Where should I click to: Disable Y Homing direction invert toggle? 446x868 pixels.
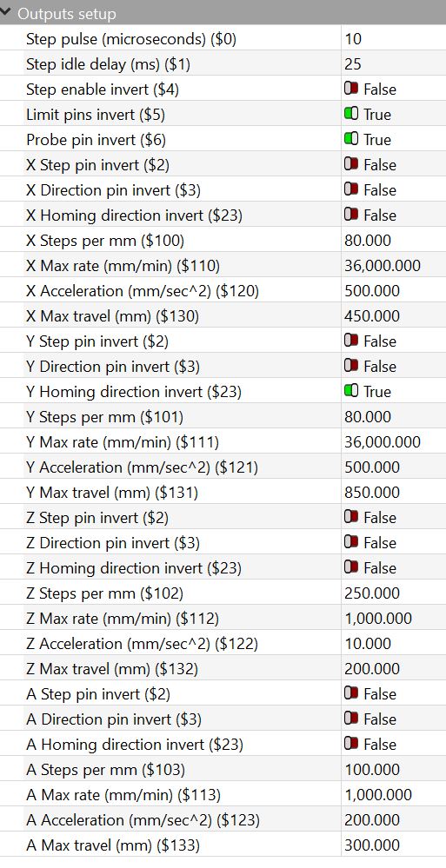coord(351,391)
